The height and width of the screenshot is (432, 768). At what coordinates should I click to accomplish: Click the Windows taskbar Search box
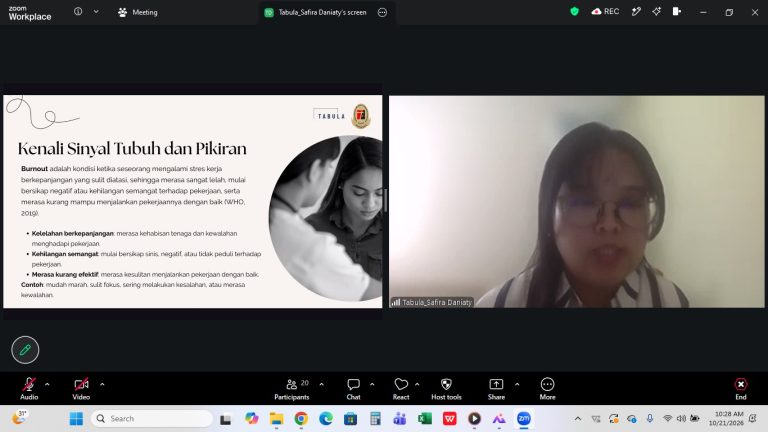(152, 418)
